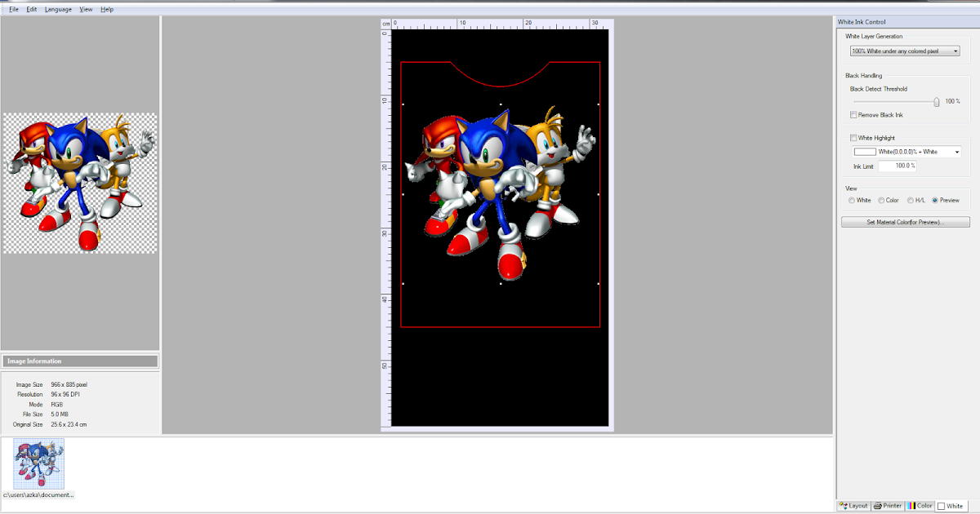This screenshot has width=980, height=514.
Task: Open the Help menu
Action: (x=107, y=9)
